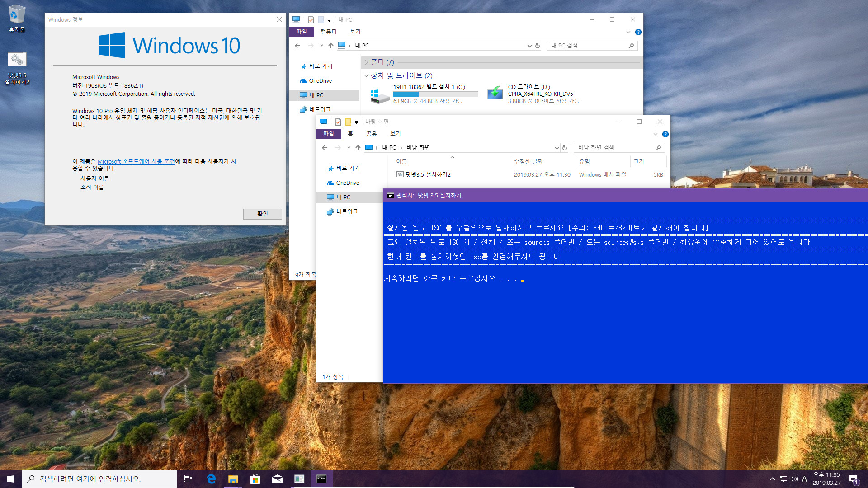Open volume control in system tray
The height and width of the screenshot is (488, 868).
794,479
